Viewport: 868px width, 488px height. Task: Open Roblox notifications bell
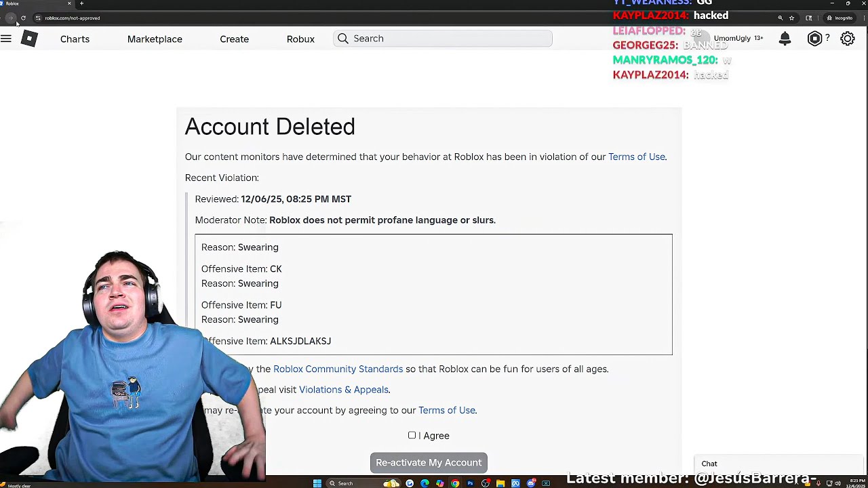tap(785, 39)
